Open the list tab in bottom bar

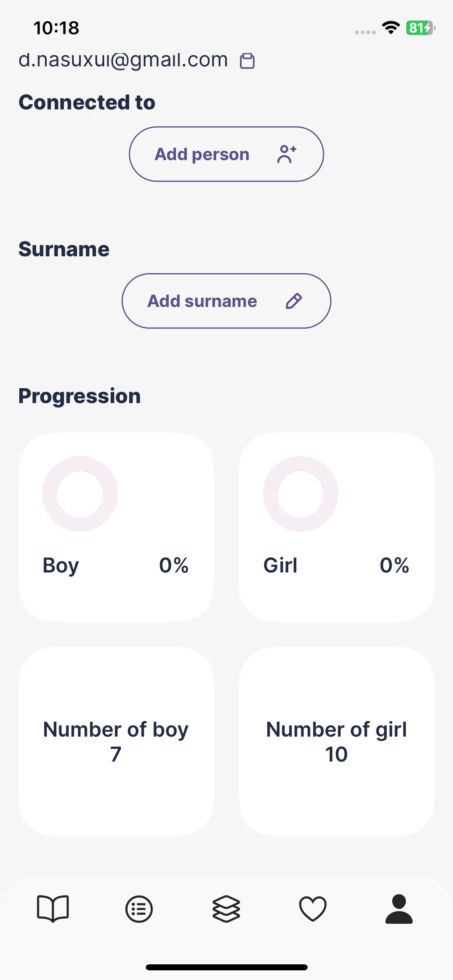coord(139,909)
